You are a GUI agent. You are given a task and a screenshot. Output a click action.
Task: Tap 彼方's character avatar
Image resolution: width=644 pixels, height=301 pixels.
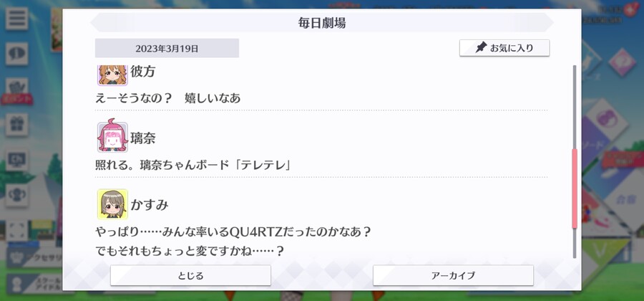(112, 75)
